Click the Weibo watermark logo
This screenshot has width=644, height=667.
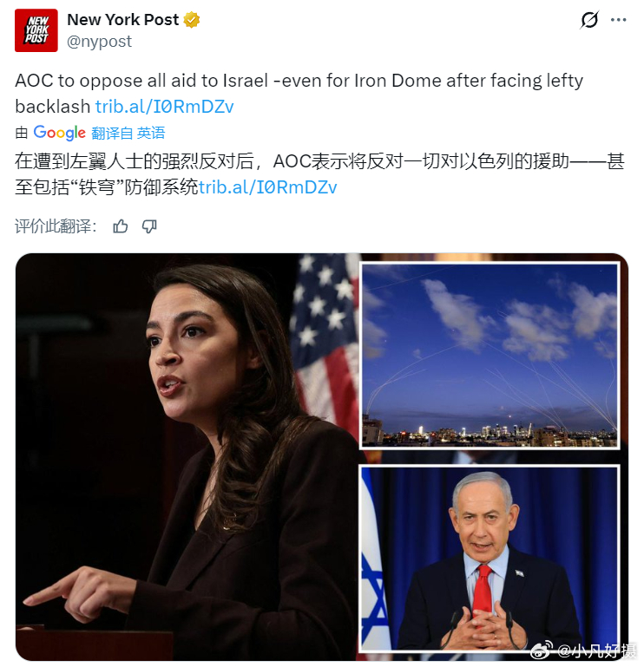(x=542, y=649)
